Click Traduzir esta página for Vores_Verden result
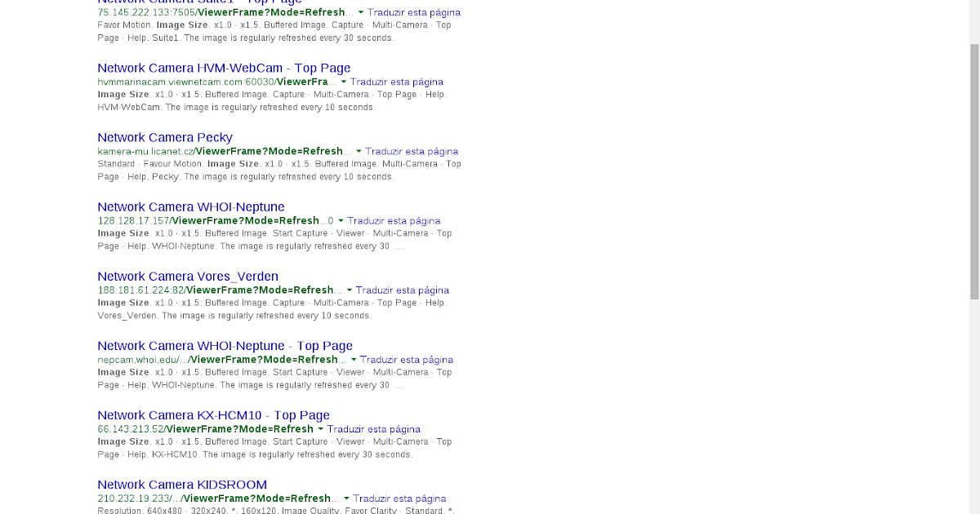This screenshot has width=980, height=514. tap(403, 290)
